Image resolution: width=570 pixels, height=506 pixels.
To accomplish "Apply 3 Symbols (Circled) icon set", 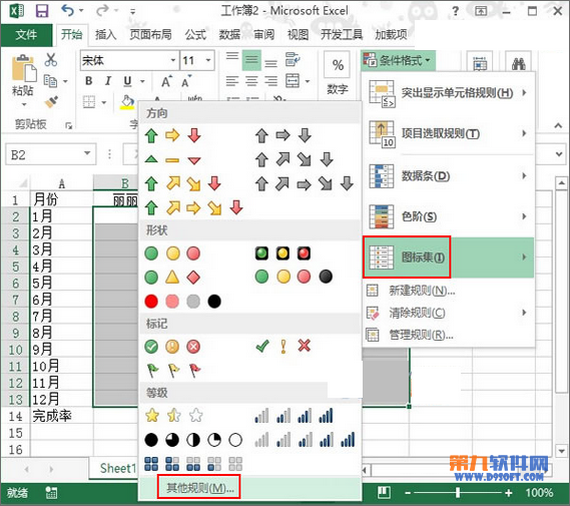I will pos(172,346).
